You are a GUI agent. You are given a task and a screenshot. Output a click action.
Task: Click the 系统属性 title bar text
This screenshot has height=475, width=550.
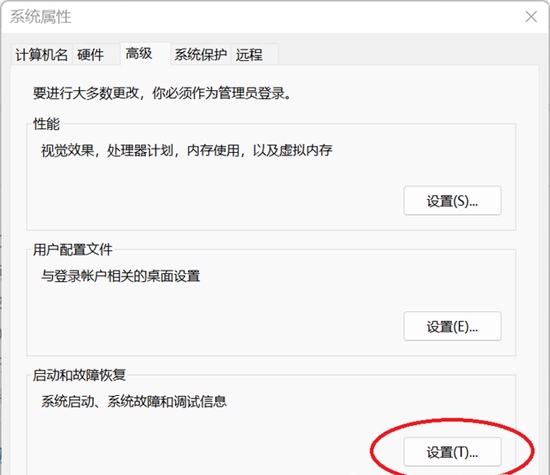40,16
